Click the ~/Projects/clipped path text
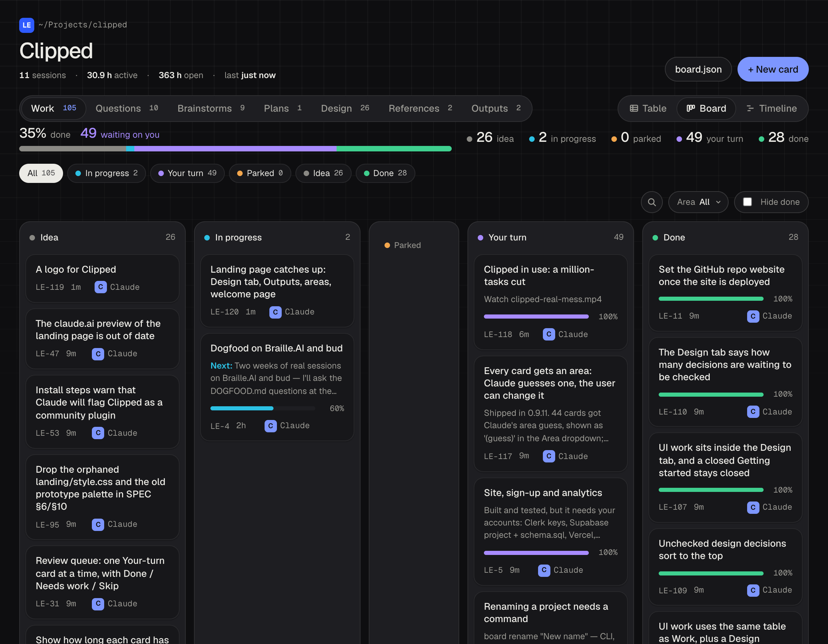Screen dimensions: 828x644 (83, 25)
